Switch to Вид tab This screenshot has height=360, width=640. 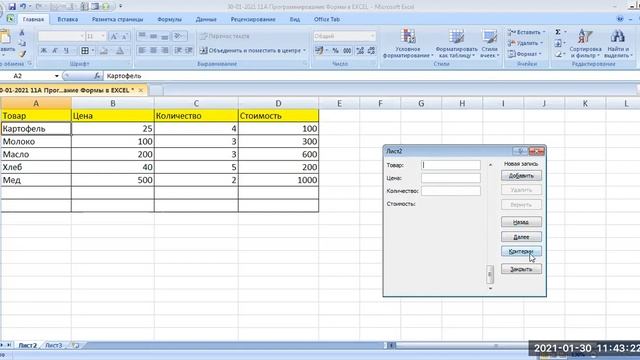pyautogui.click(x=295, y=19)
